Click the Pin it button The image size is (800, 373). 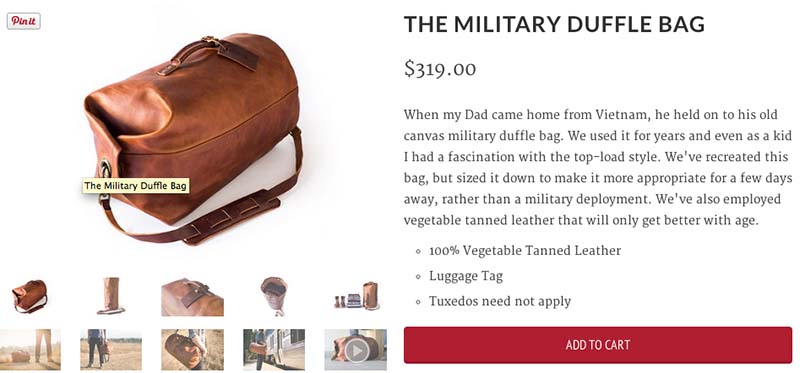(x=23, y=21)
